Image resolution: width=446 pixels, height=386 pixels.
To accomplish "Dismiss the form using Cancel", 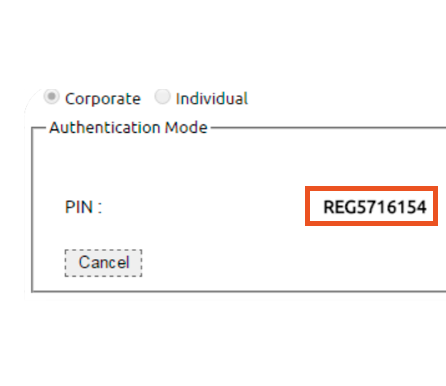I will pos(103,263).
